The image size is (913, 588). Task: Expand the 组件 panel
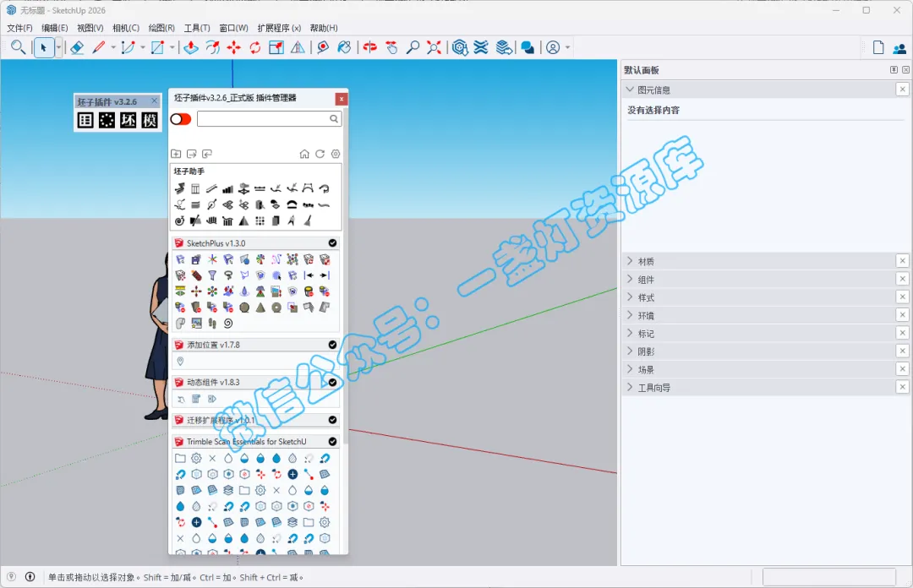630,279
